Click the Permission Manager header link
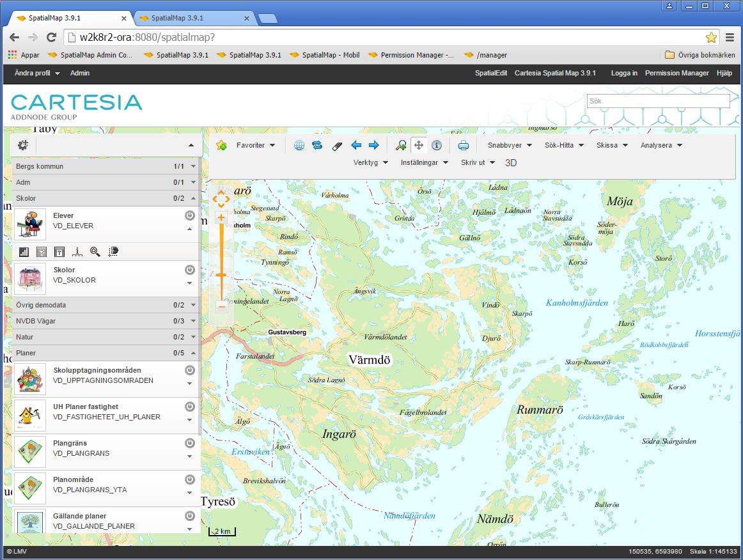The image size is (743, 560). point(677,73)
